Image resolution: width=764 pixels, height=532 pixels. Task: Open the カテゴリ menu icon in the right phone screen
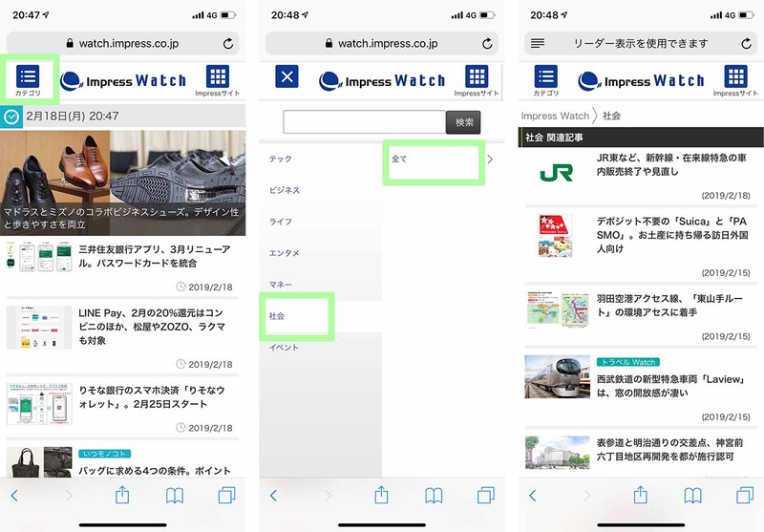pyautogui.click(x=545, y=80)
